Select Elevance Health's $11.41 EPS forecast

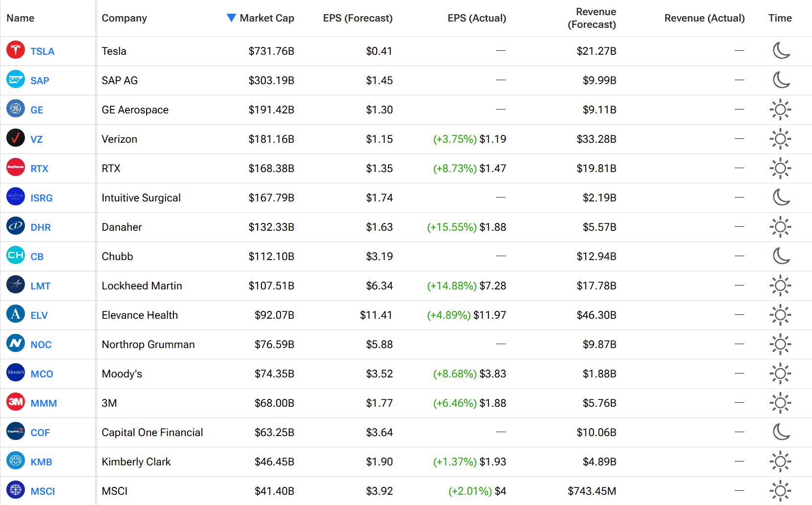(376, 315)
